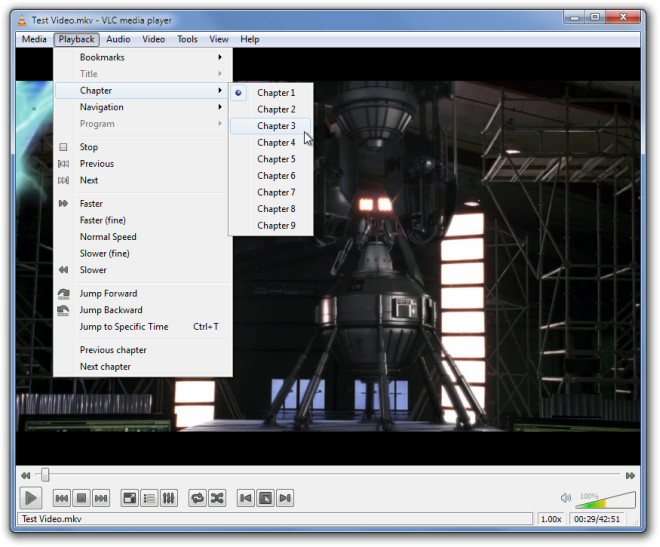This screenshot has height=547, width=660.
Task: Open the Audio menu
Action: (118, 39)
